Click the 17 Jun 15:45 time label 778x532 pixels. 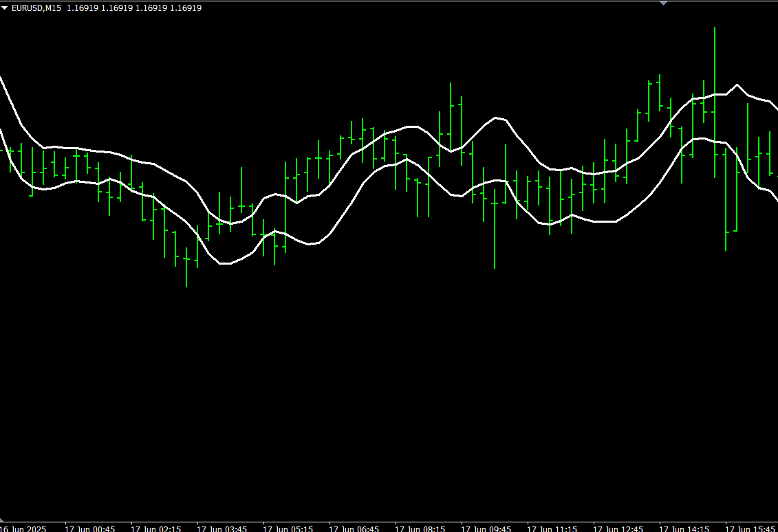click(x=750, y=529)
